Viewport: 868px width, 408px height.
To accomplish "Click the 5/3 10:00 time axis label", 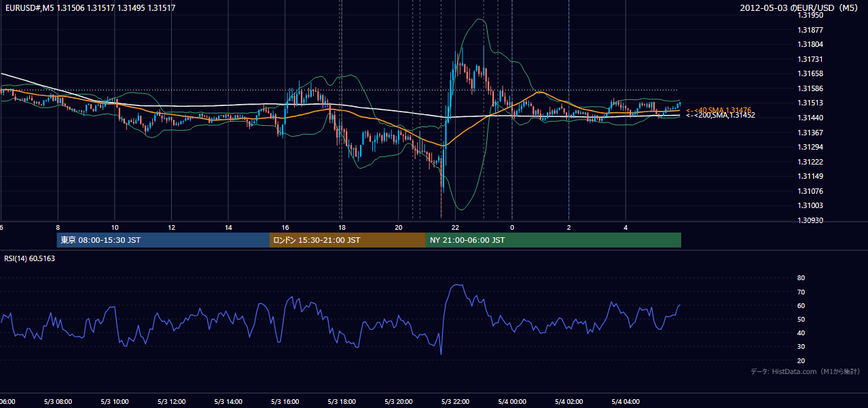I will coord(115,402).
